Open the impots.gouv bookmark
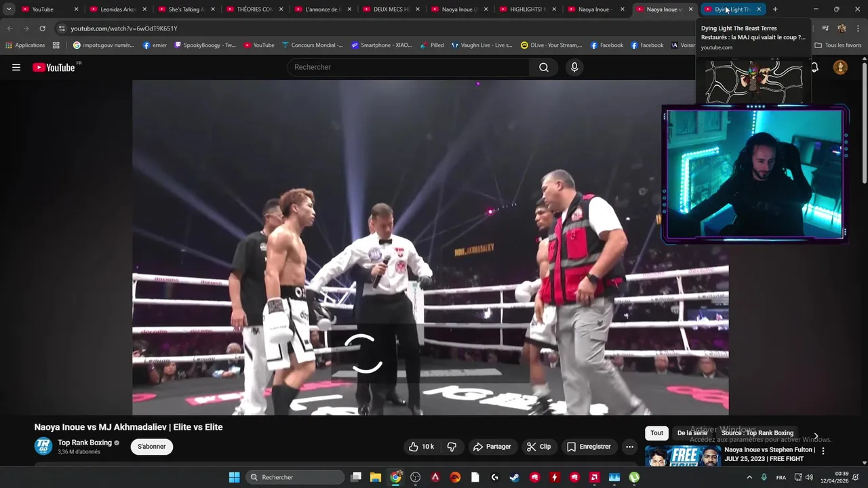 pos(104,45)
